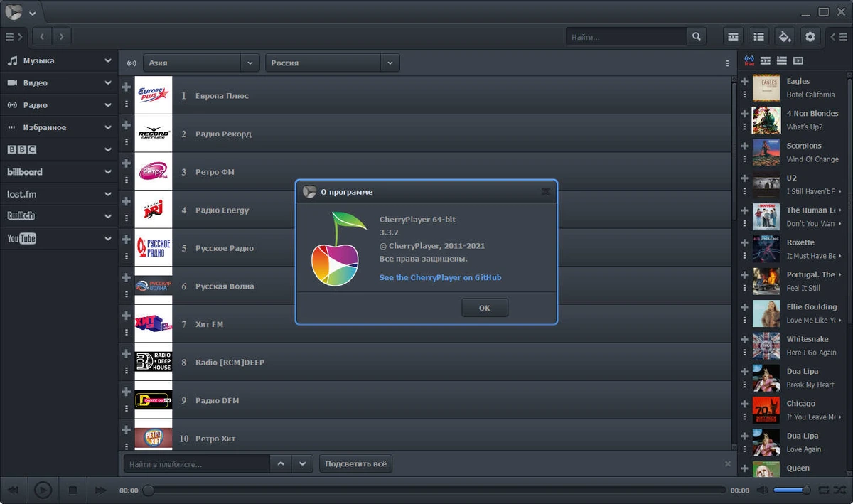Select billboard in the sidebar
This screenshot has width=853, height=504.
coord(25,171)
